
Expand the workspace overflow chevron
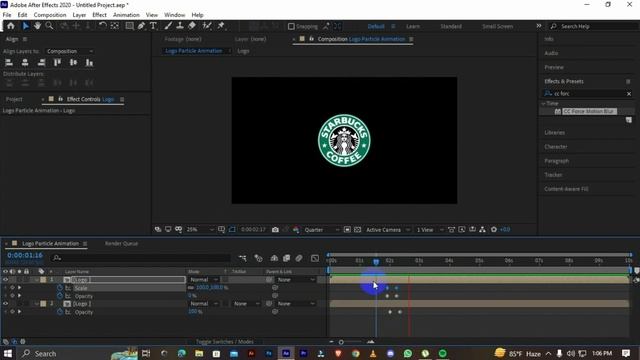539,26
